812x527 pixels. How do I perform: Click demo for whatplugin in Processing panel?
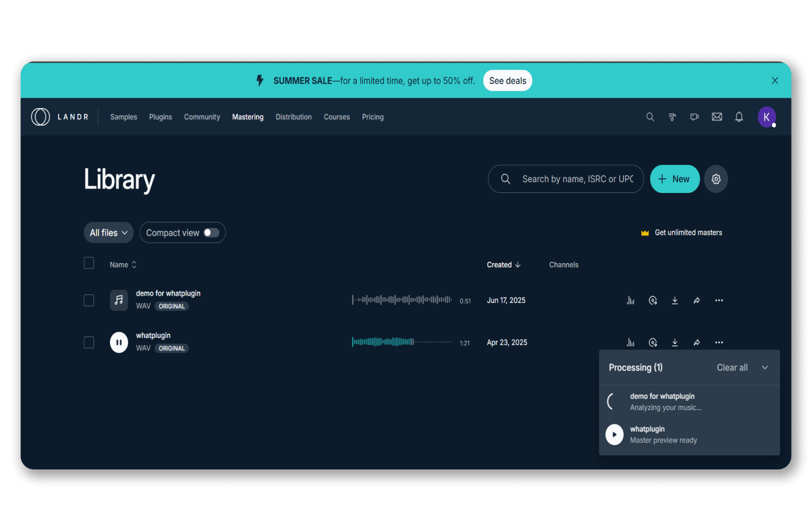(x=663, y=396)
